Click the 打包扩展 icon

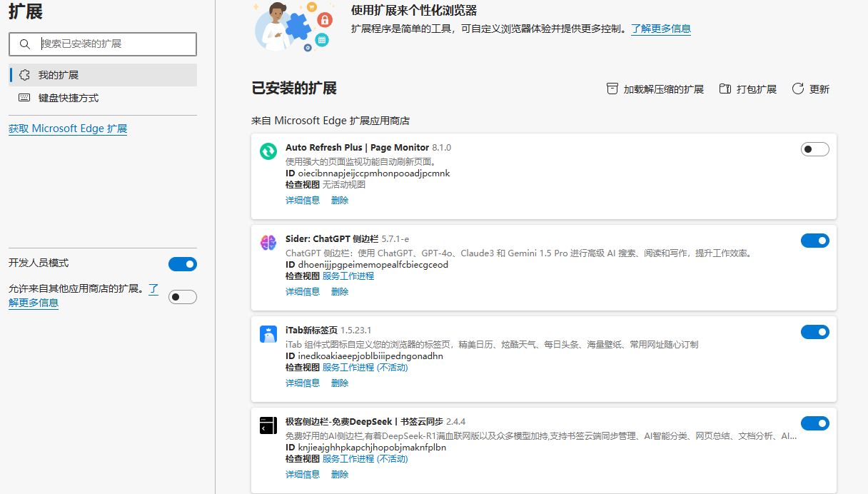pyautogui.click(x=725, y=89)
